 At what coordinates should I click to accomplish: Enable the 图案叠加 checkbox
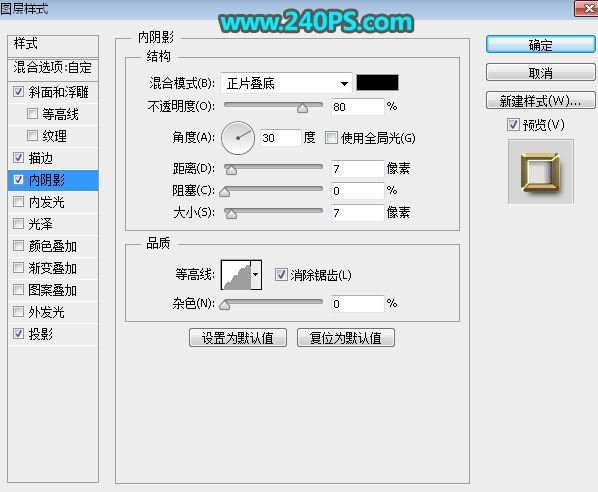tap(18, 290)
